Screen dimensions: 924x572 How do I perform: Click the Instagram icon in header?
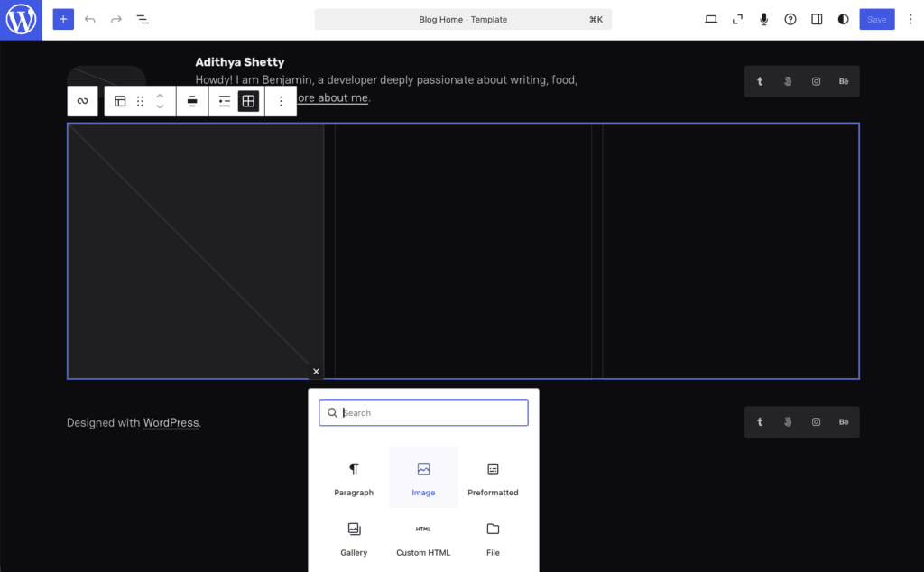tap(816, 81)
